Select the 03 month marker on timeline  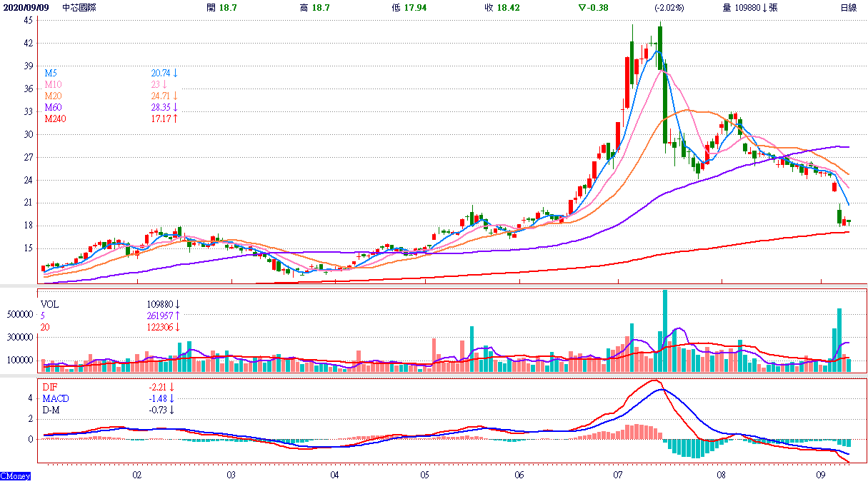[x=231, y=475]
